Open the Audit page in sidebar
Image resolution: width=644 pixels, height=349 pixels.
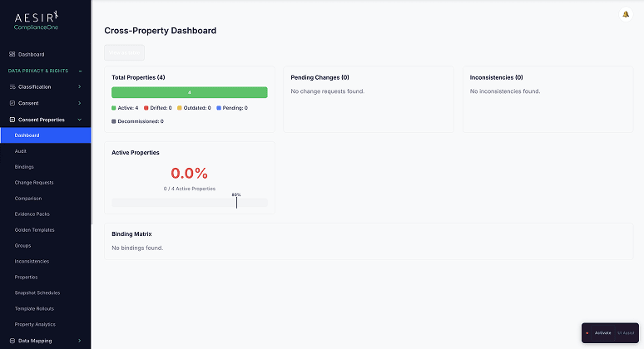(x=21, y=151)
